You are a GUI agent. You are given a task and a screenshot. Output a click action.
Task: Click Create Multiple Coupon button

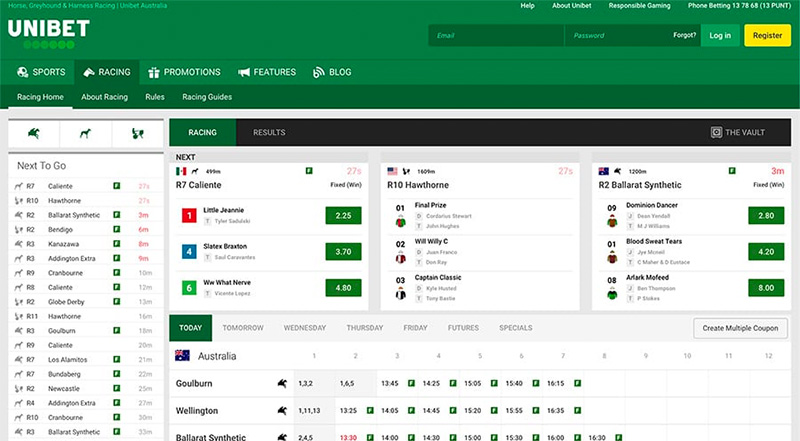pyautogui.click(x=740, y=328)
